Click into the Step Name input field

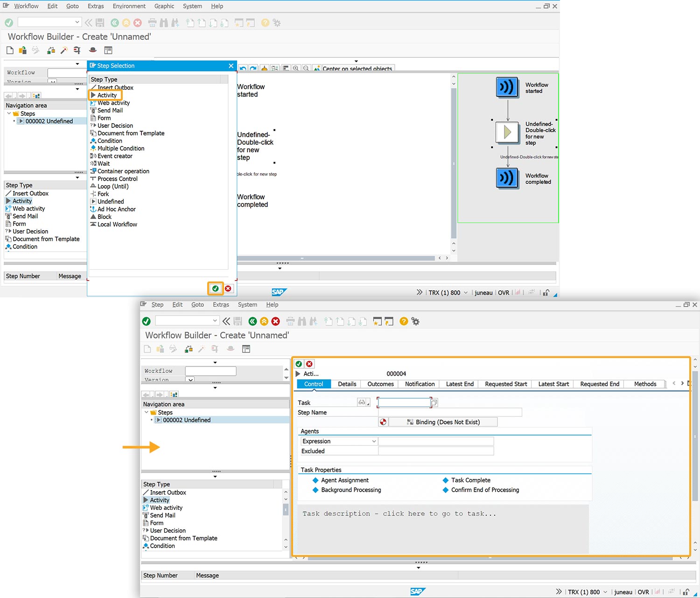(x=450, y=413)
